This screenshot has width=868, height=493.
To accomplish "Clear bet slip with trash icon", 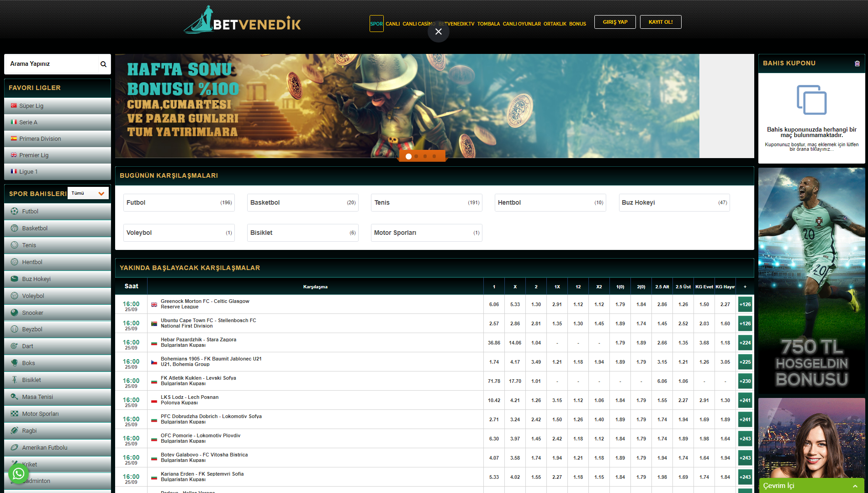I will tap(857, 64).
